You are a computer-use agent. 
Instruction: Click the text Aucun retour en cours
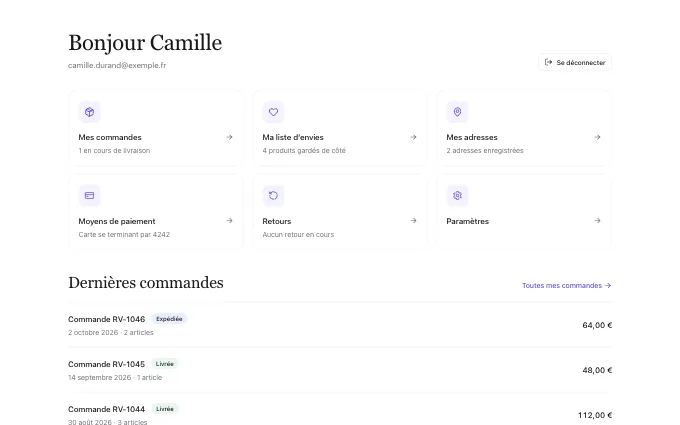pos(298,235)
